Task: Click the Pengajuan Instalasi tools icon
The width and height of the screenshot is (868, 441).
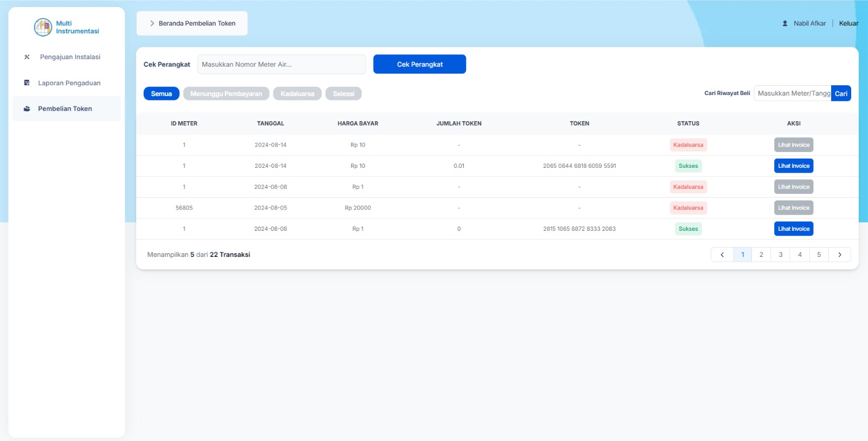Action: [x=27, y=57]
